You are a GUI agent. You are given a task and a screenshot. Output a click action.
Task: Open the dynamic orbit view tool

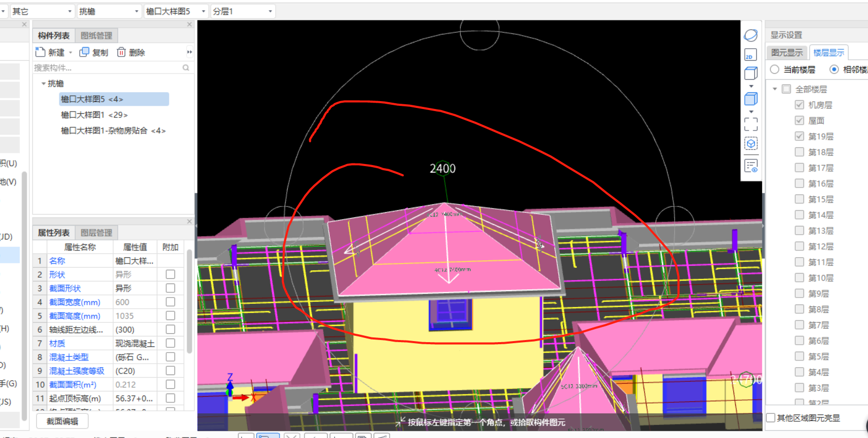[x=751, y=35]
